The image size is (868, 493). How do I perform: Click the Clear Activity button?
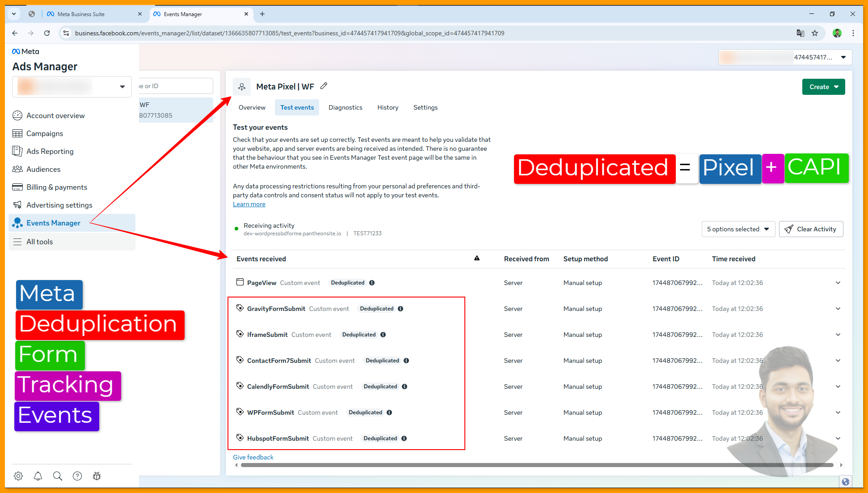tap(811, 229)
